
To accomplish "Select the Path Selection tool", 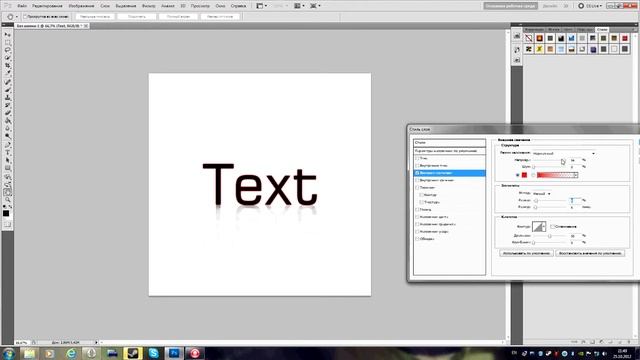I will (7, 161).
